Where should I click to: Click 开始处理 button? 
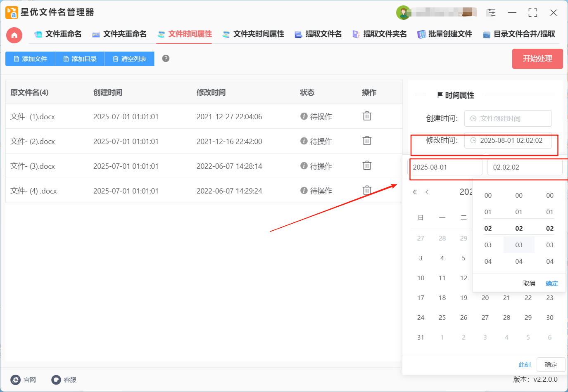pyautogui.click(x=537, y=59)
